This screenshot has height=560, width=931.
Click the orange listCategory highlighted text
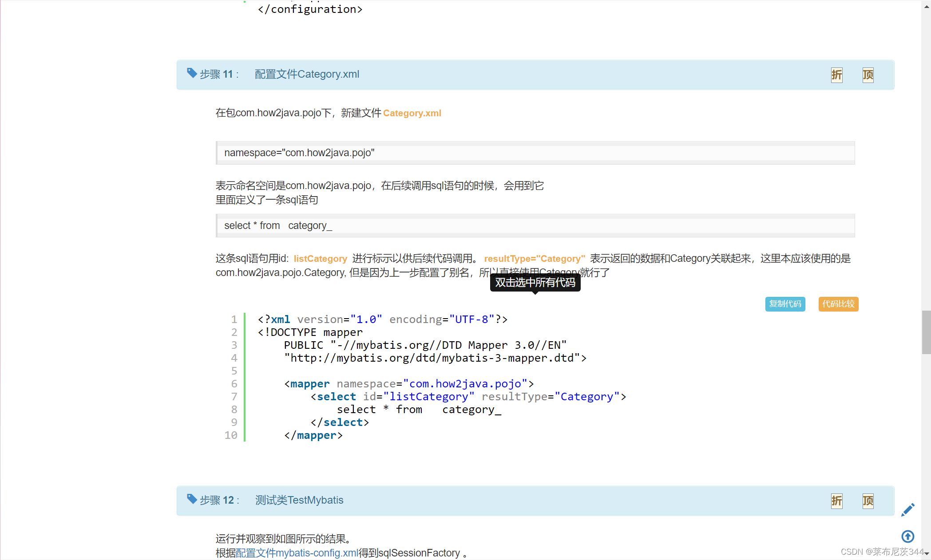[320, 259]
